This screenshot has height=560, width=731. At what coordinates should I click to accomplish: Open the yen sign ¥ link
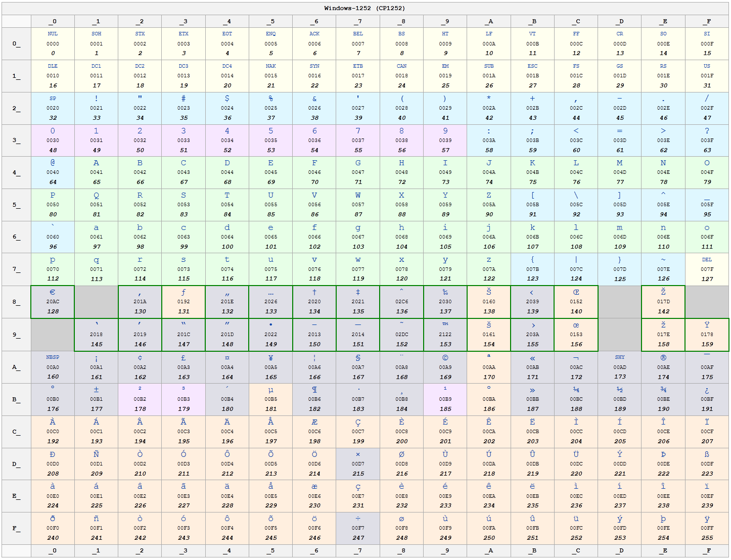point(271,358)
